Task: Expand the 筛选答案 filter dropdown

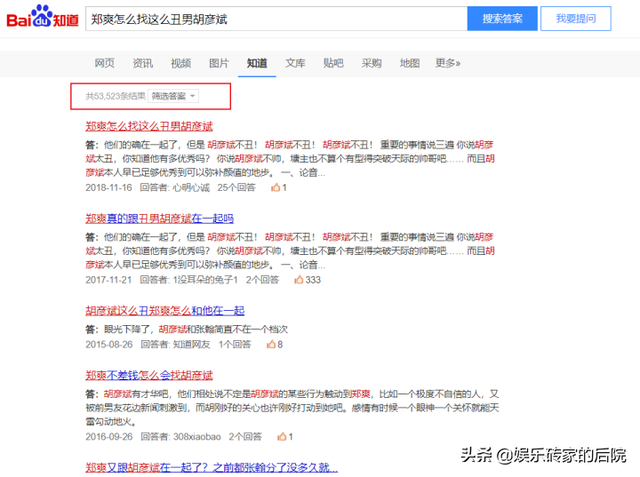Action: click(x=173, y=96)
